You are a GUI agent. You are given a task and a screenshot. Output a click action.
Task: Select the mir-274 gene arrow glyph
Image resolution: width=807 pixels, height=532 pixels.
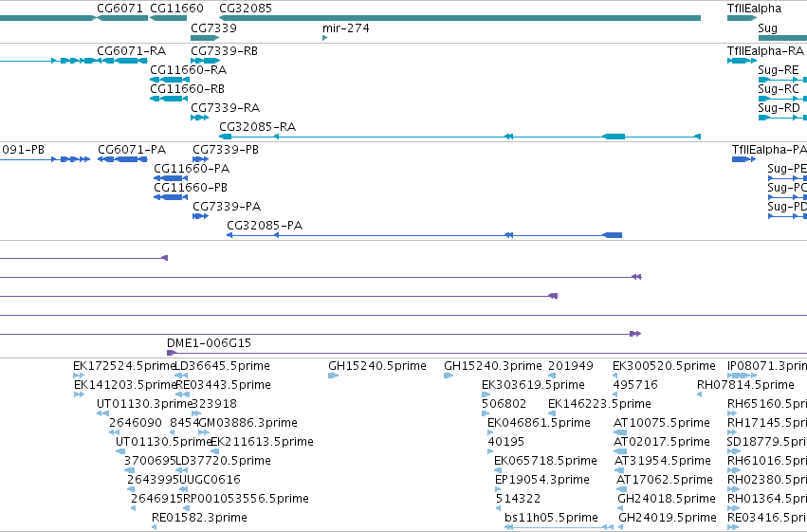pos(324,38)
